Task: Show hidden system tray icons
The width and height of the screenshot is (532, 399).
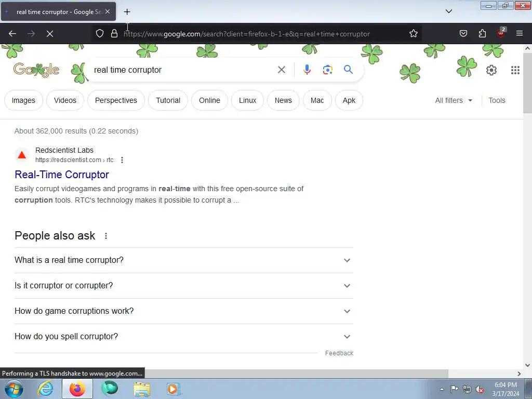Action: [x=442, y=389]
